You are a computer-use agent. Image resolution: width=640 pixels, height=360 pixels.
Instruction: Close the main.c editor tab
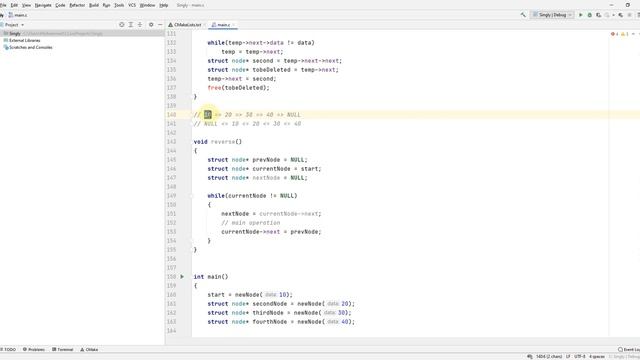click(234, 25)
